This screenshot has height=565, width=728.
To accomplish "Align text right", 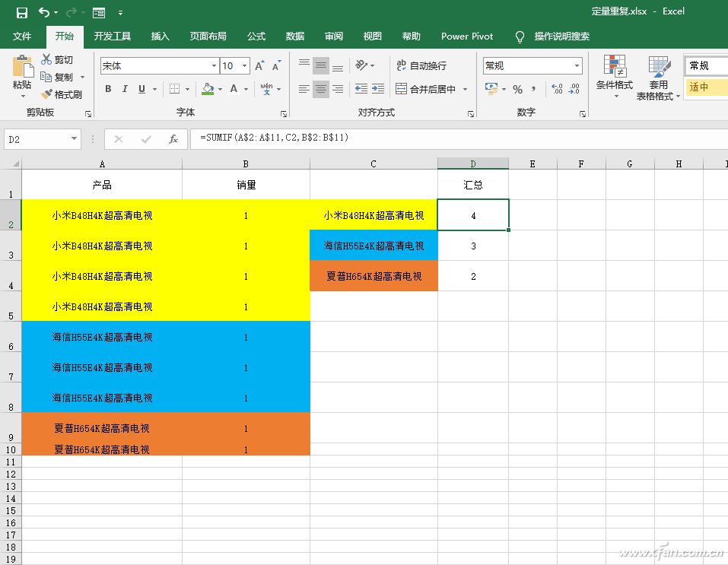I will tap(338, 89).
